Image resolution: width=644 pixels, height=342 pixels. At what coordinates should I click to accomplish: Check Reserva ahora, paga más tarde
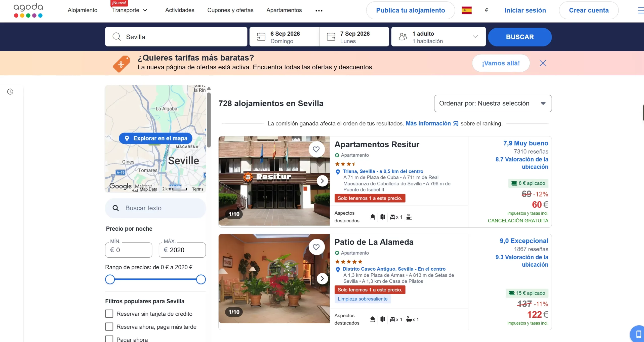109,327
